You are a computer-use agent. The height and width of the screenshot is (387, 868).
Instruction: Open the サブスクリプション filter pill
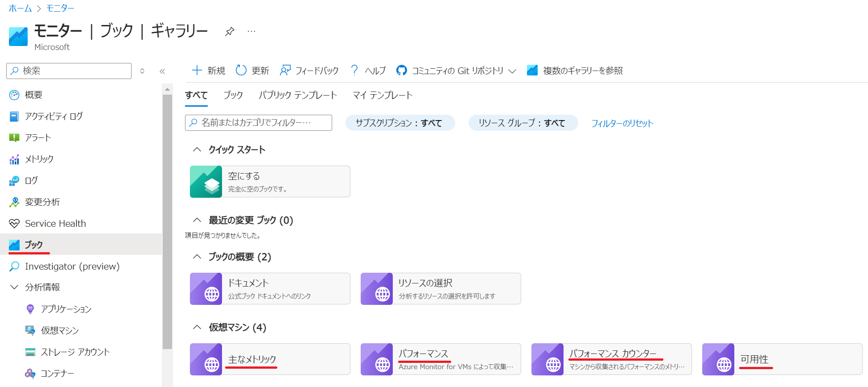tap(400, 123)
